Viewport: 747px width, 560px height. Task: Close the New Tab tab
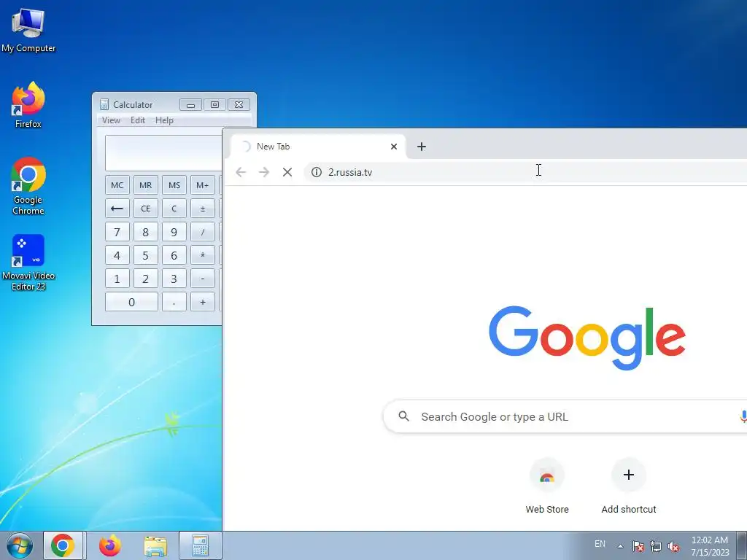pos(394,146)
